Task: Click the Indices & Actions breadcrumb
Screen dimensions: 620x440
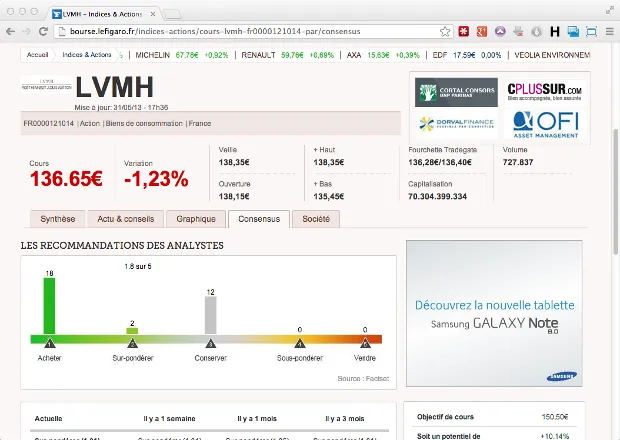Action: 87,55
